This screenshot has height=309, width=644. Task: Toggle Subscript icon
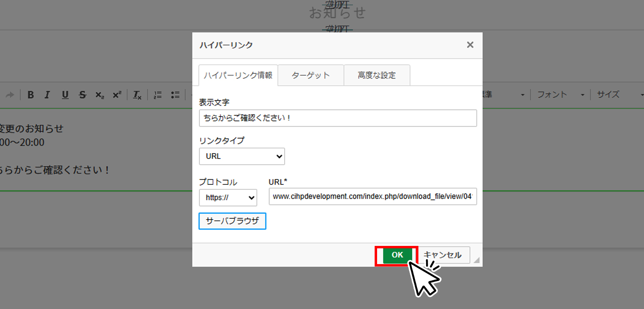[x=100, y=95]
